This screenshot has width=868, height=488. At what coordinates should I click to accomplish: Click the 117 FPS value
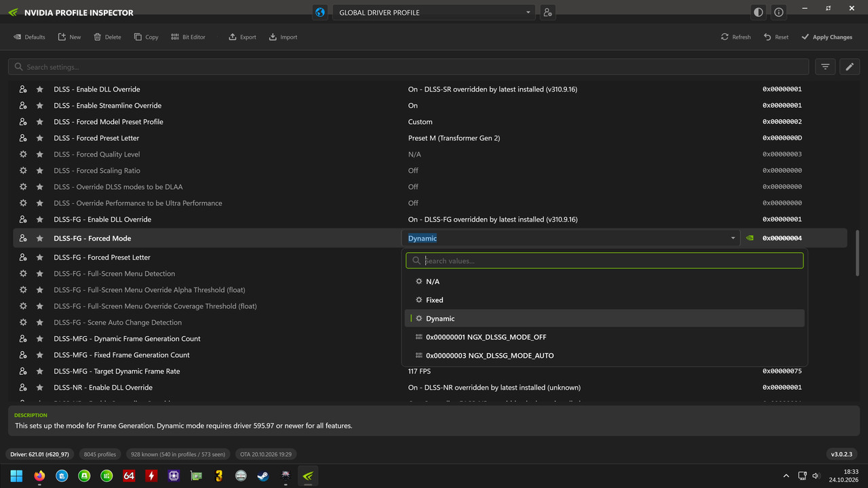click(419, 371)
